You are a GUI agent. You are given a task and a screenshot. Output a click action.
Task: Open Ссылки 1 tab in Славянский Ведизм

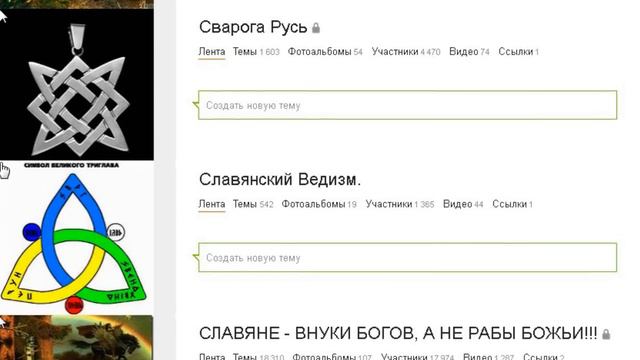point(512,204)
